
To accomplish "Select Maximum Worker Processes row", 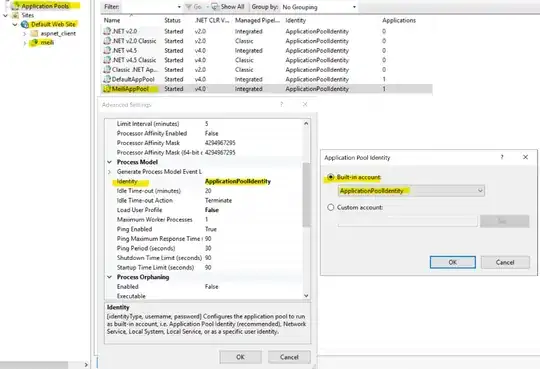I will pos(204,220).
